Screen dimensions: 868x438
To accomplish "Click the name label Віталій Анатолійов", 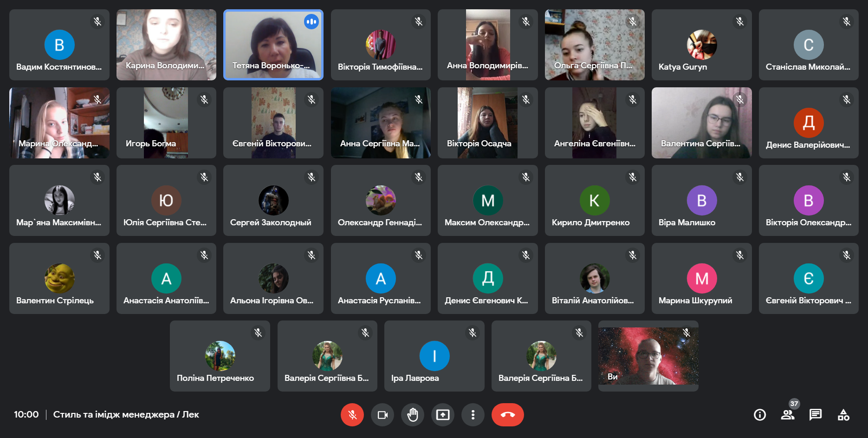I will [593, 301].
